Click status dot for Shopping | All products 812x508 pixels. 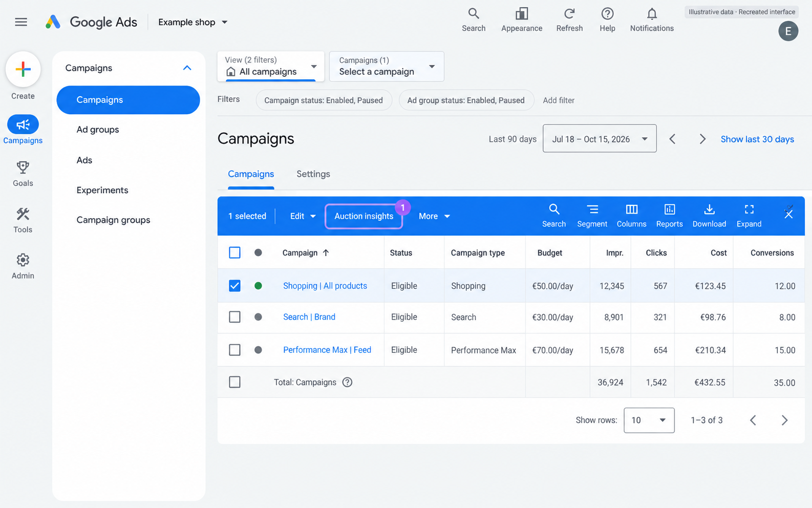click(x=258, y=286)
